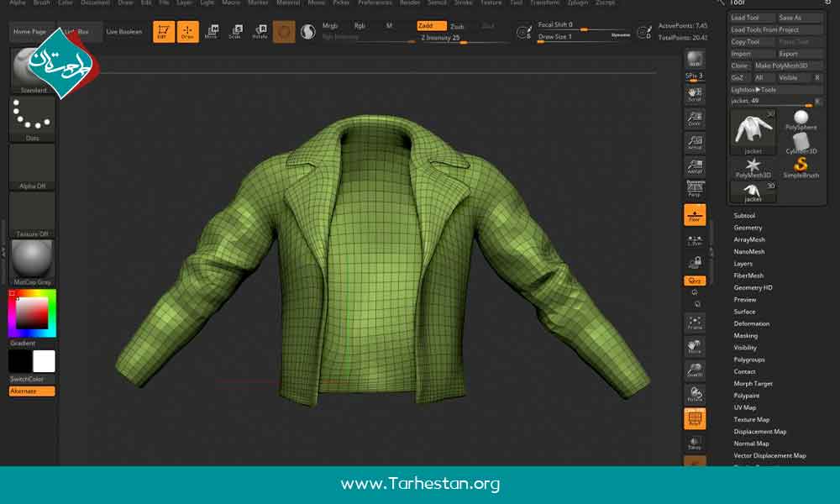Toggle the Zsub sculpt mode
This screenshot has width=840, height=504.
click(457, 26)
